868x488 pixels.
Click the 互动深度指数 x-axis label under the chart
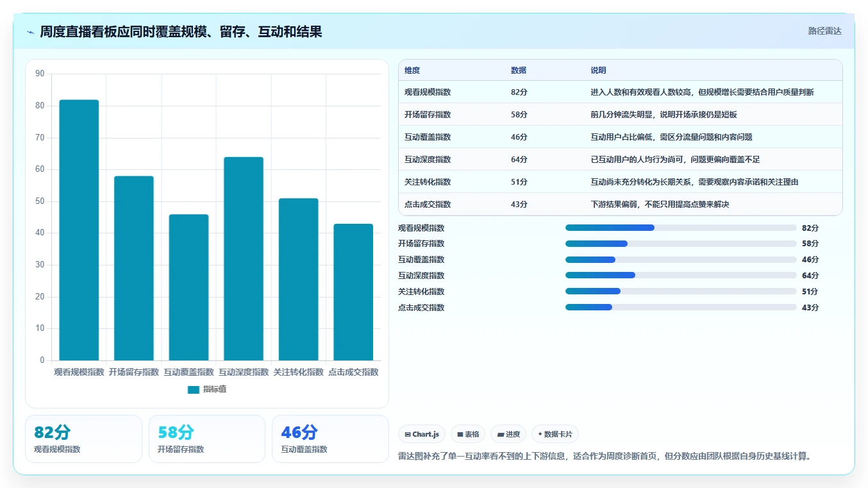point(244,372)
